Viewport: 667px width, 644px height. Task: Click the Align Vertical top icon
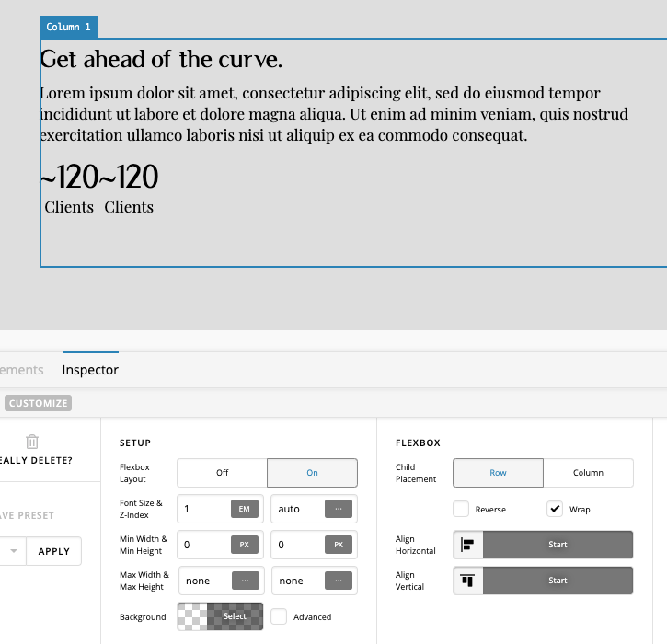467,581
